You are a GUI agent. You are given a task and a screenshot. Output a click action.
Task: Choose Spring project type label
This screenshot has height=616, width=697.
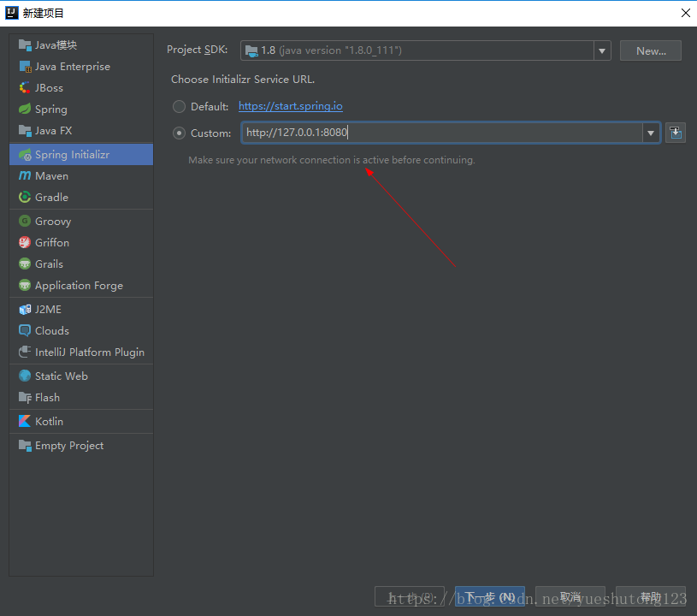51,110
